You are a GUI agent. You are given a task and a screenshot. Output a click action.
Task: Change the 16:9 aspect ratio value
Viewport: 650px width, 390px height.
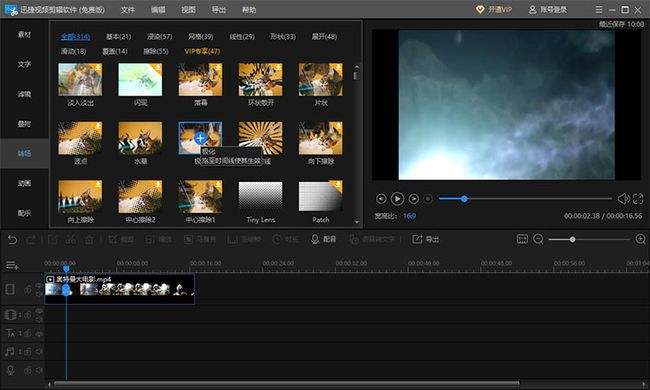pyautogui.click(x=409, y=216)
